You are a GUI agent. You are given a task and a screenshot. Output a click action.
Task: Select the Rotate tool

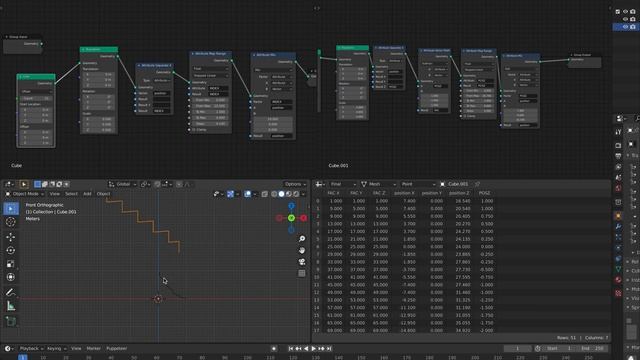(x=11, y=250)
